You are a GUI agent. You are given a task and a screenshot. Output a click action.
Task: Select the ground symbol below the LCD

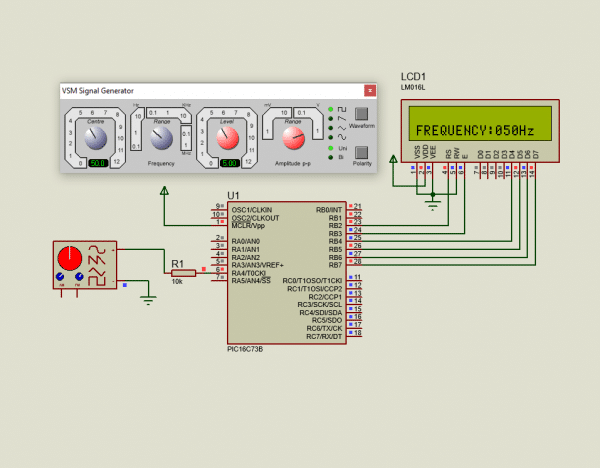pyautogui.click(x=433, y=204)
